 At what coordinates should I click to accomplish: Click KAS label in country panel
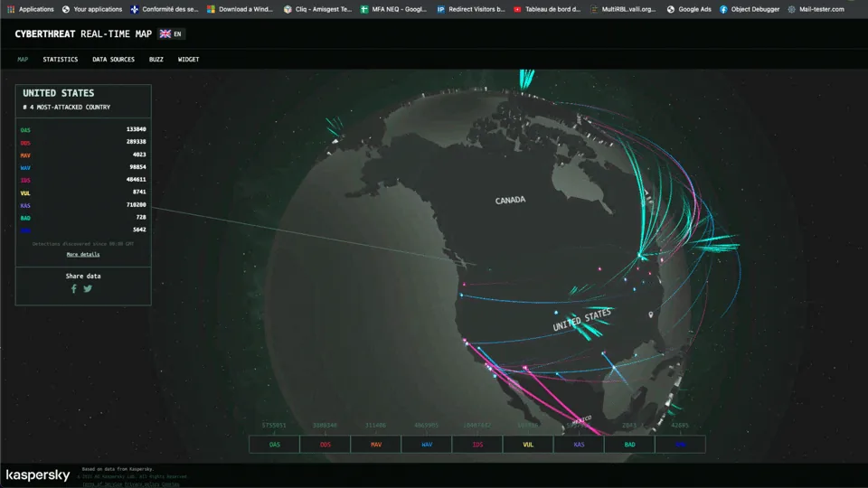pos(25,205)
